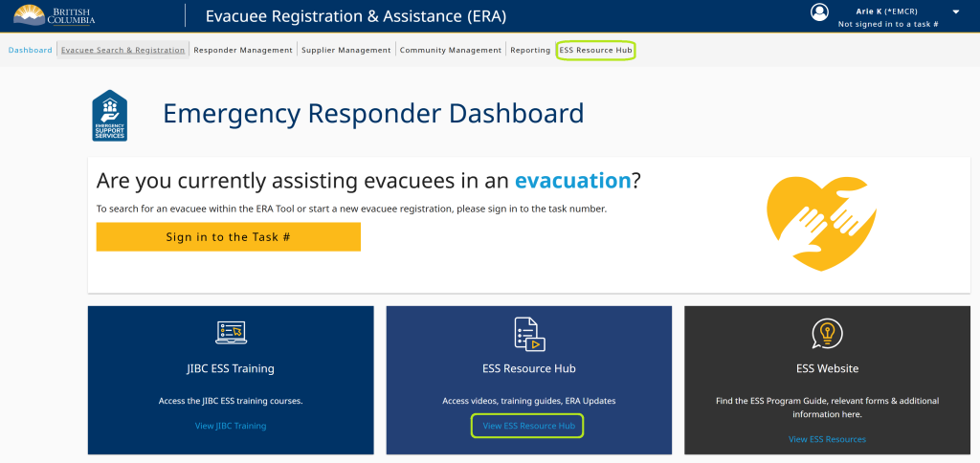Go to the Dashboard tab
This screenshot has height=463, width=980.
(30, 50)
